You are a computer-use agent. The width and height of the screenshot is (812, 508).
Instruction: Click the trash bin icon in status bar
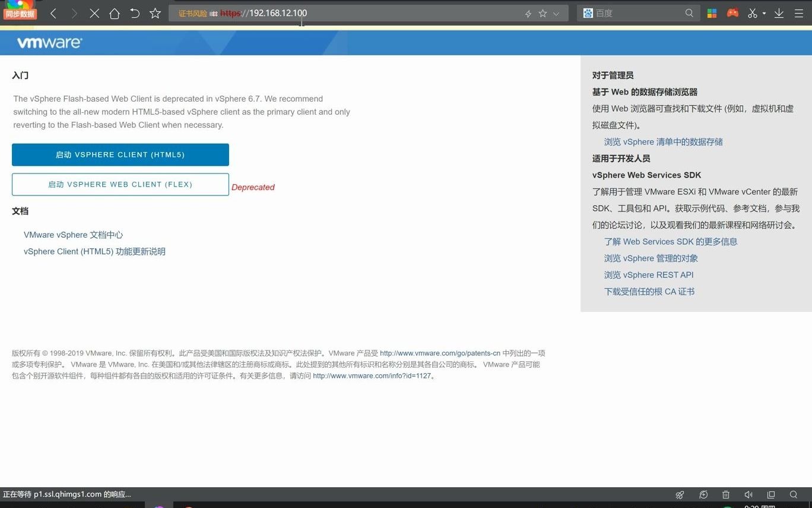coord(726,494)
